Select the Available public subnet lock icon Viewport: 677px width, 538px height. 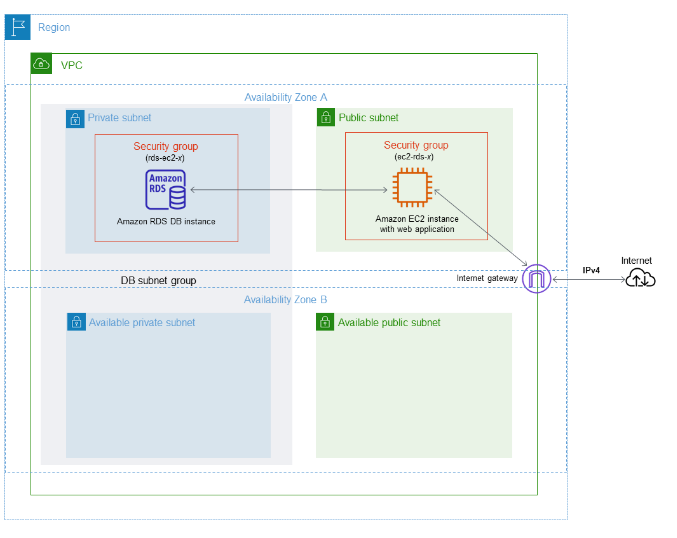[325, 322]
